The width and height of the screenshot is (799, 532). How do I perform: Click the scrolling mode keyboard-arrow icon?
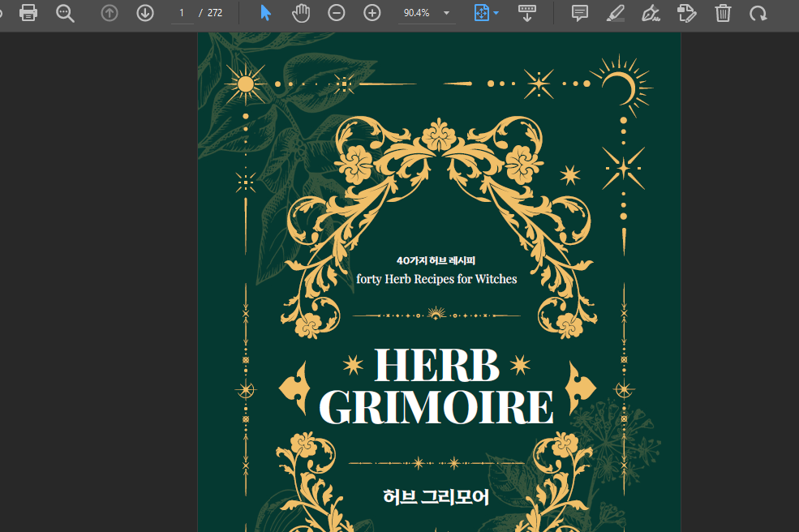click(x=527, y=13)
